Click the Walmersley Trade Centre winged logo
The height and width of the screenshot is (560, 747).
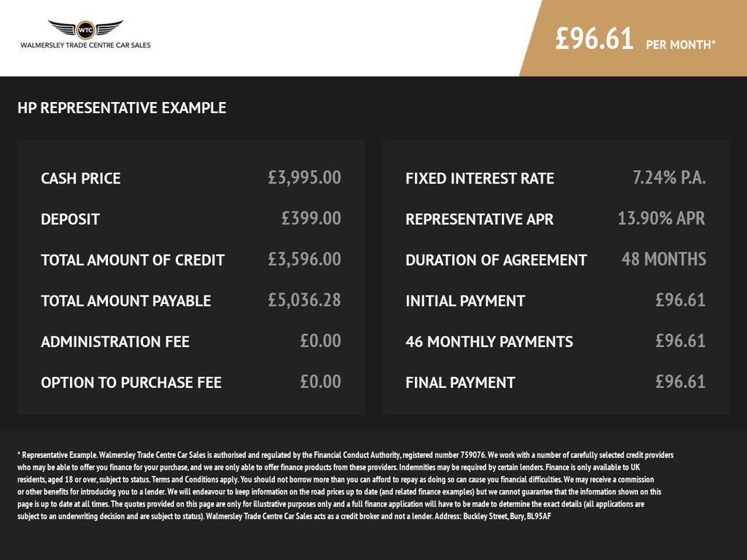[x=85, y=28]
